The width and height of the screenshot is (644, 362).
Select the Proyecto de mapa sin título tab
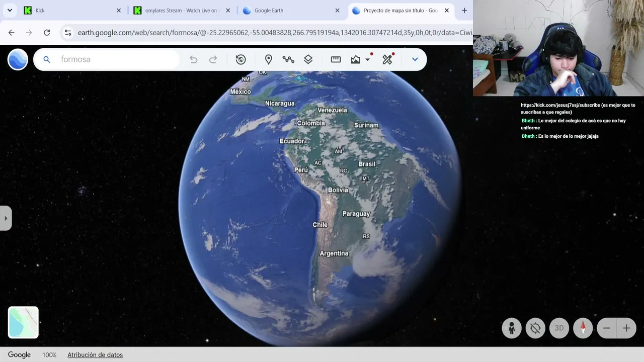click(400, 11)
